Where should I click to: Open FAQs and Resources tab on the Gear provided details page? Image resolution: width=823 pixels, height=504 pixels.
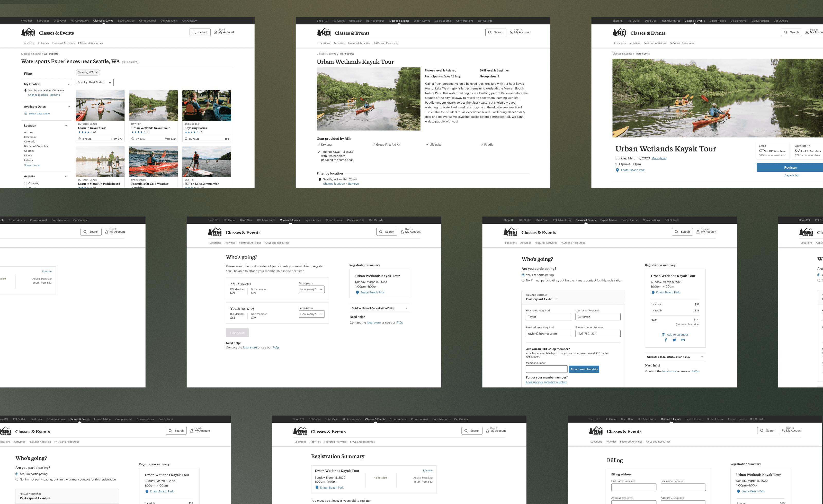[386, 43]
